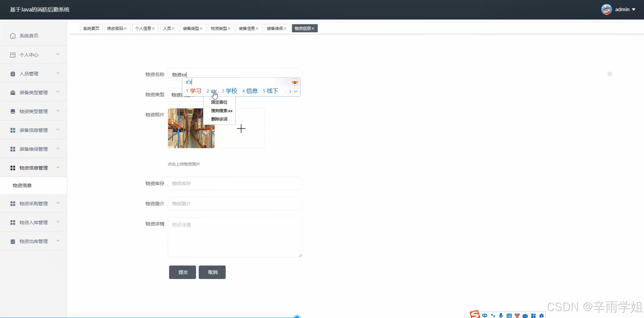Open the Sogou toolbox grid icon
Viewport: 644px width, 318px height.
(534, 315)
